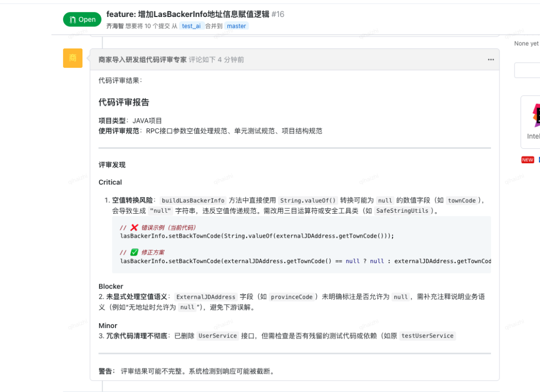Image resolution: width=540 pixels, height=392 pixels.
Task: Click the 警告 label at the bottom
Action: [x=105, y=372]
